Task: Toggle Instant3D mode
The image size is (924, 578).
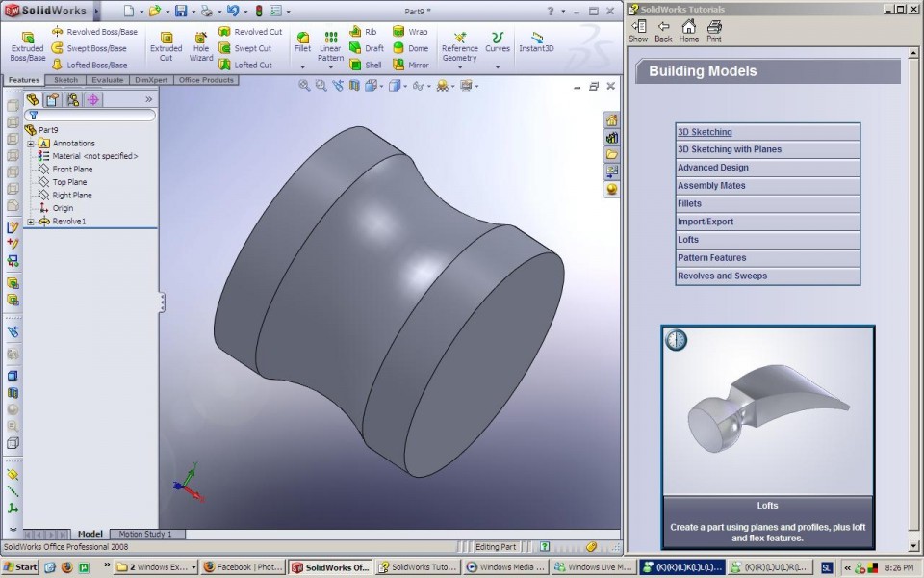Action: [536, 42]
